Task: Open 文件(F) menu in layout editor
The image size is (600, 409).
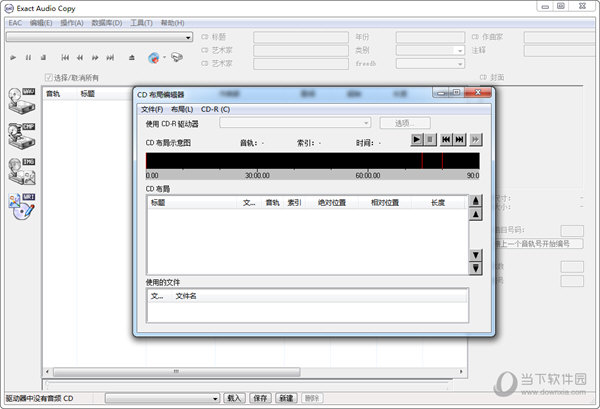Action: click(x=152, y=109)
